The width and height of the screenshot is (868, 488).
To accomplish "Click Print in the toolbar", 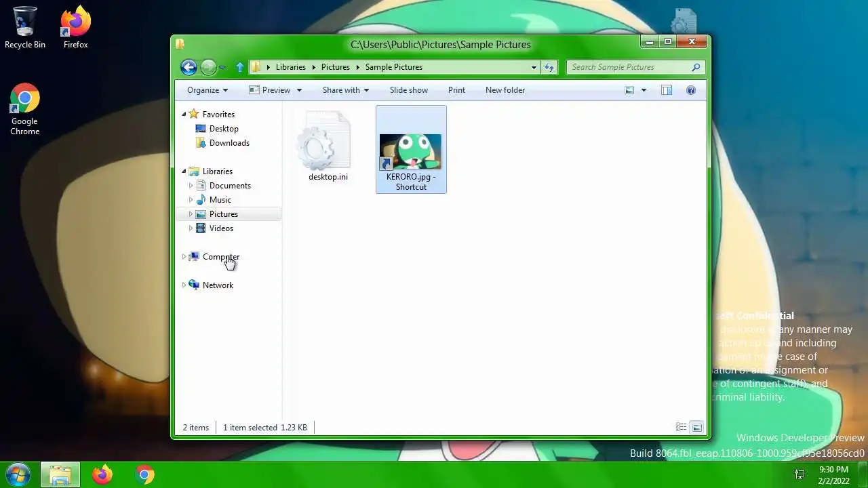I will click(x=456, y=90).
